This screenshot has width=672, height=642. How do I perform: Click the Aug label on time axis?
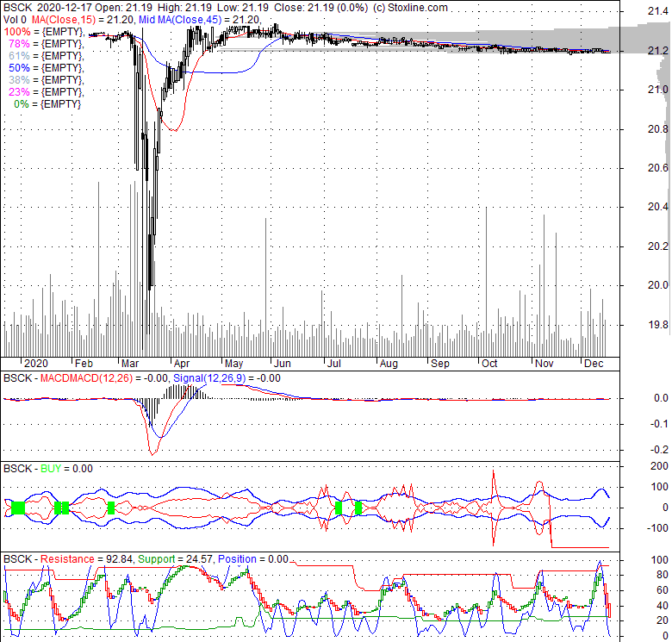pos(389,364)
